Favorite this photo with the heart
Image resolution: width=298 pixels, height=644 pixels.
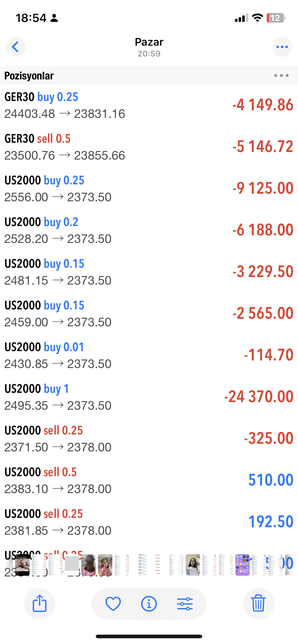pos(113,604)
